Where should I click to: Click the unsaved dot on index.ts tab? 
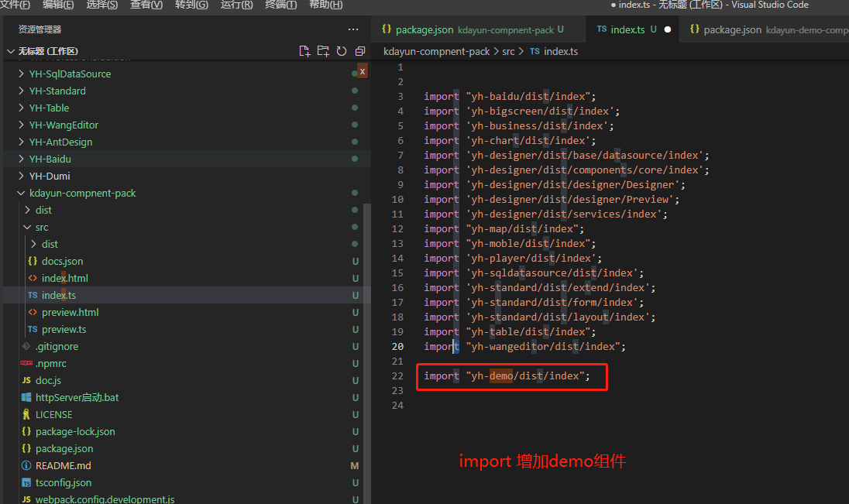tap(668, 29)
